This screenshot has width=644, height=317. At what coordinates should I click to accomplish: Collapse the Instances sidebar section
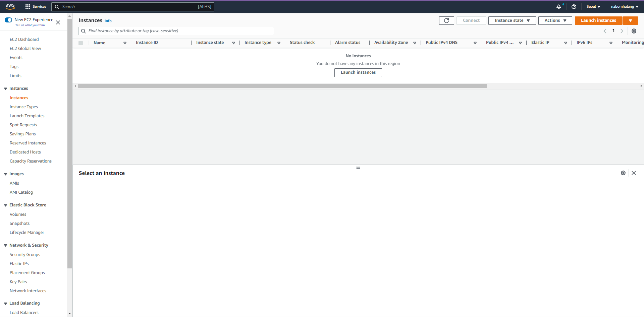(x=5, y=89)
